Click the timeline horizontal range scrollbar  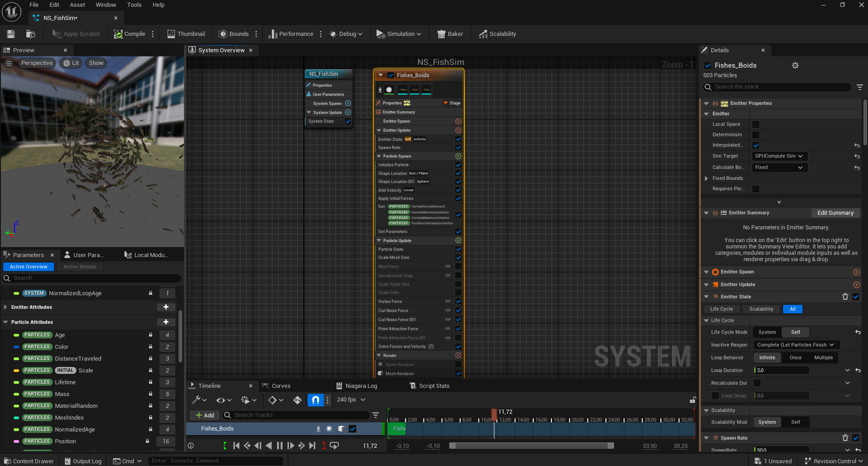[531, 446]
